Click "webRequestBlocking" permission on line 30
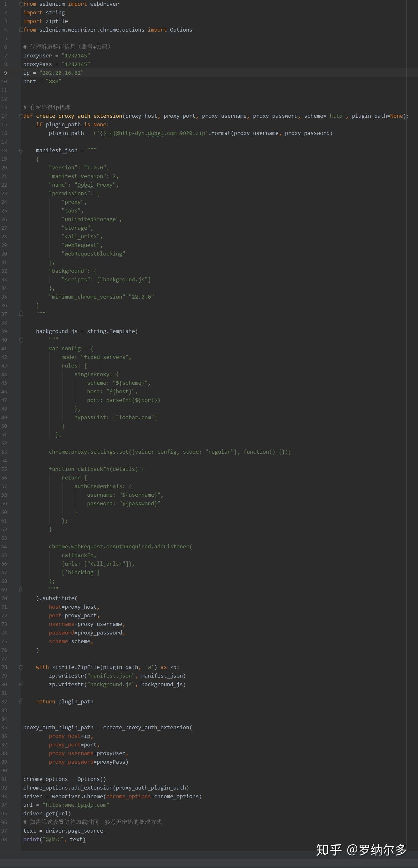The image size is (418, 868). coord(93,254)
